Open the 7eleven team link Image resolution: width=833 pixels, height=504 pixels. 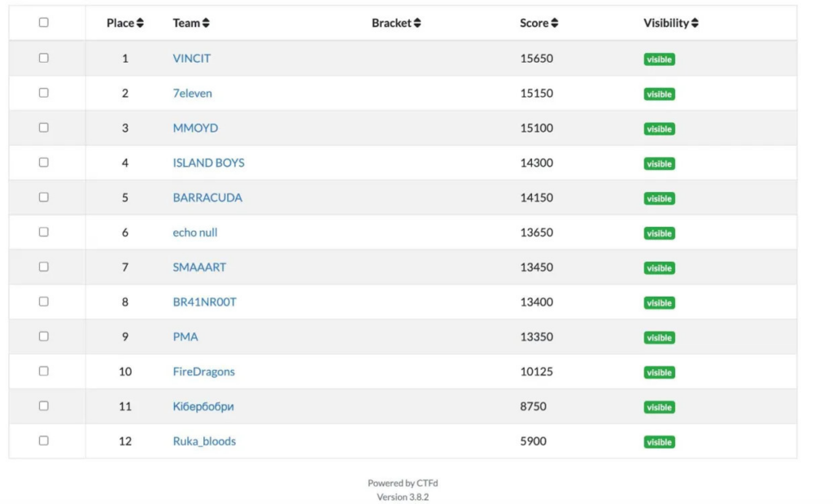[192, 93]
